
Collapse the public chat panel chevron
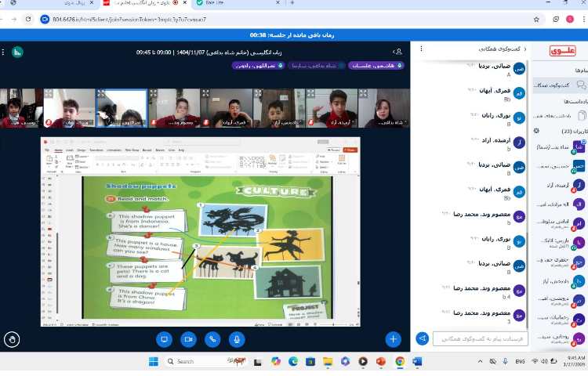(x=524, y=49)
